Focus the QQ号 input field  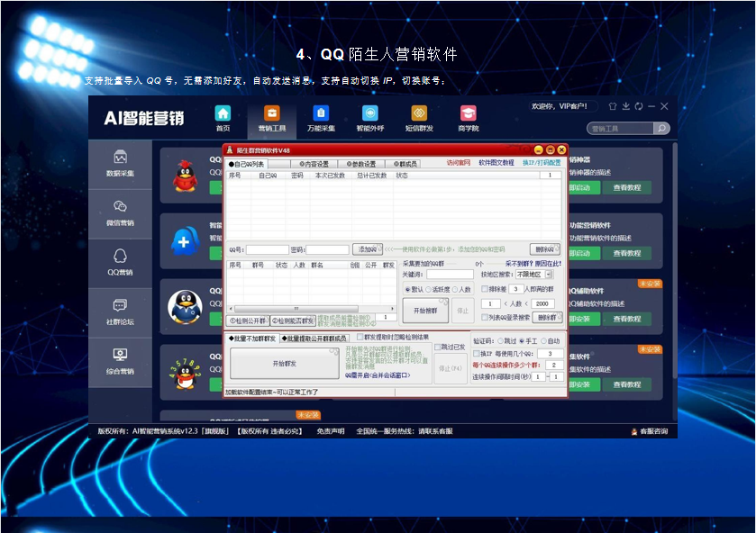coord(267,249)
